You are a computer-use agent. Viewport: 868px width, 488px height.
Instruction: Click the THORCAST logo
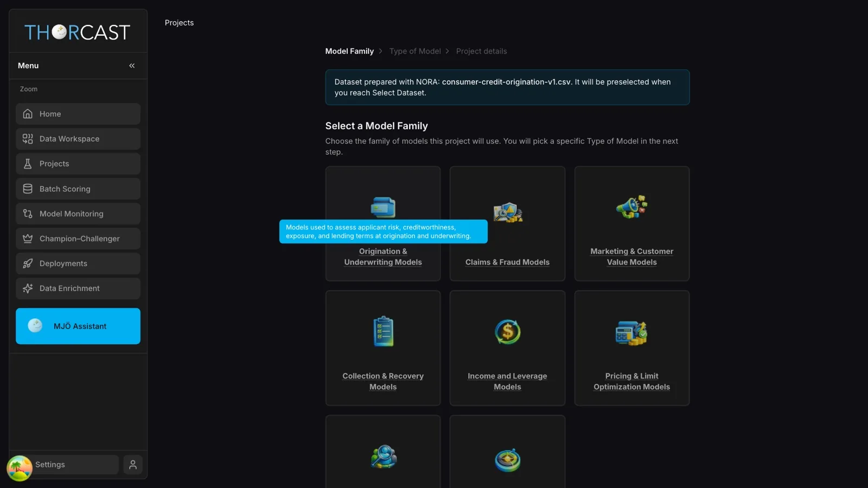[78, 33]
